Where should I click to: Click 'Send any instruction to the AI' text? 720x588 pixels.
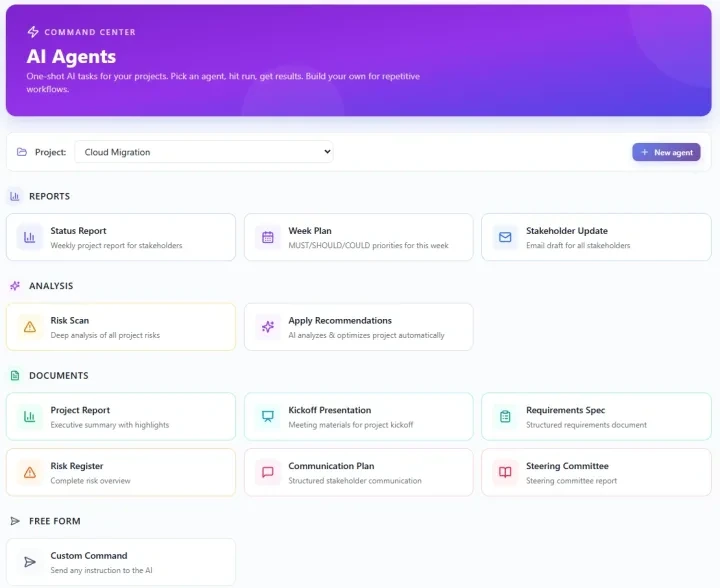(x=101, y=571)
